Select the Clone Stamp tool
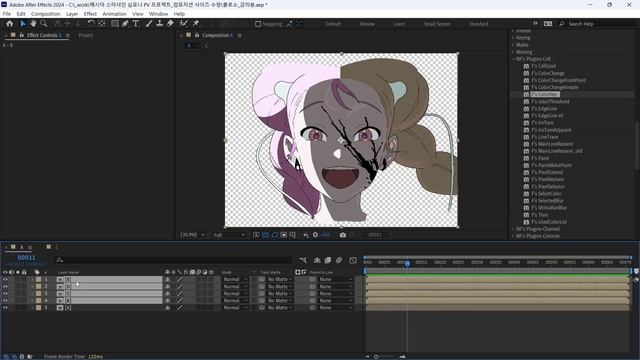Image resolution: width=640 pixels, height=360 pixels. [160, 24]
